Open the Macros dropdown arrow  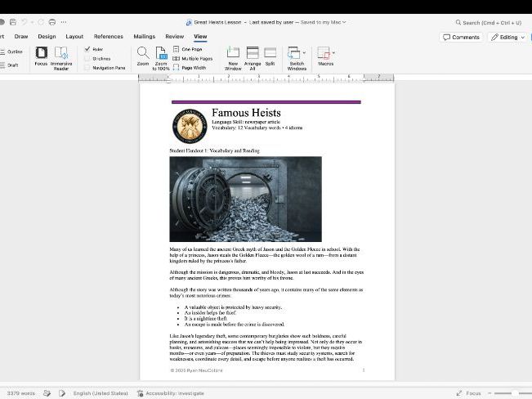coord(333,52)
